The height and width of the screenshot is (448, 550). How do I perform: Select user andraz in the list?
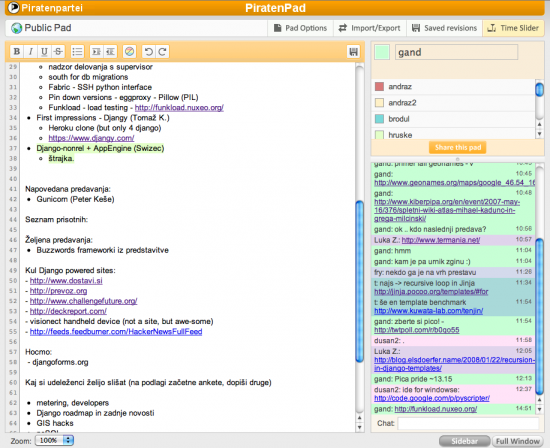(453, 87)
